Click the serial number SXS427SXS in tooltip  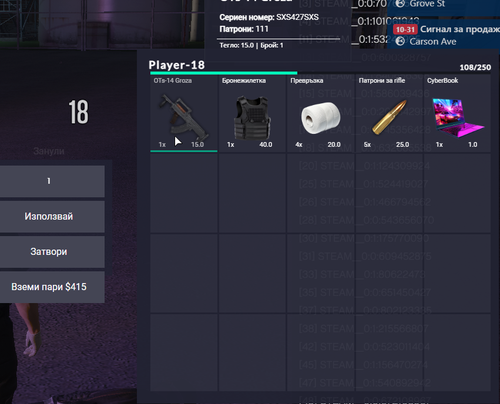(297, 17)
